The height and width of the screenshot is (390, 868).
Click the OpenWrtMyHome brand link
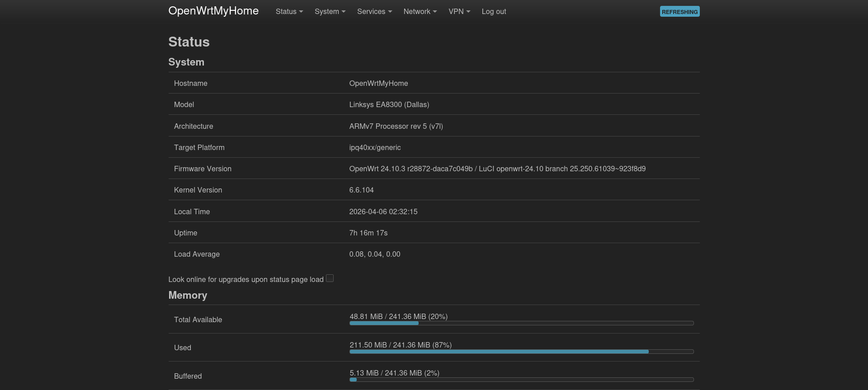(213, 11)
